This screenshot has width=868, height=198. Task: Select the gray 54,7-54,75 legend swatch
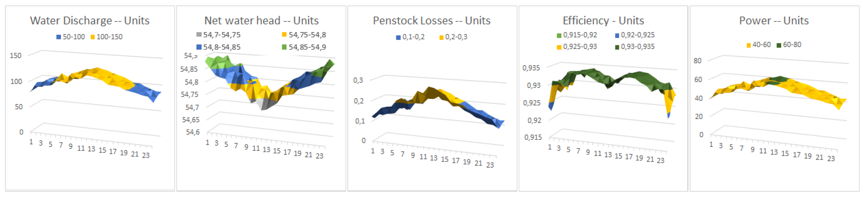(x=199, y=35)
